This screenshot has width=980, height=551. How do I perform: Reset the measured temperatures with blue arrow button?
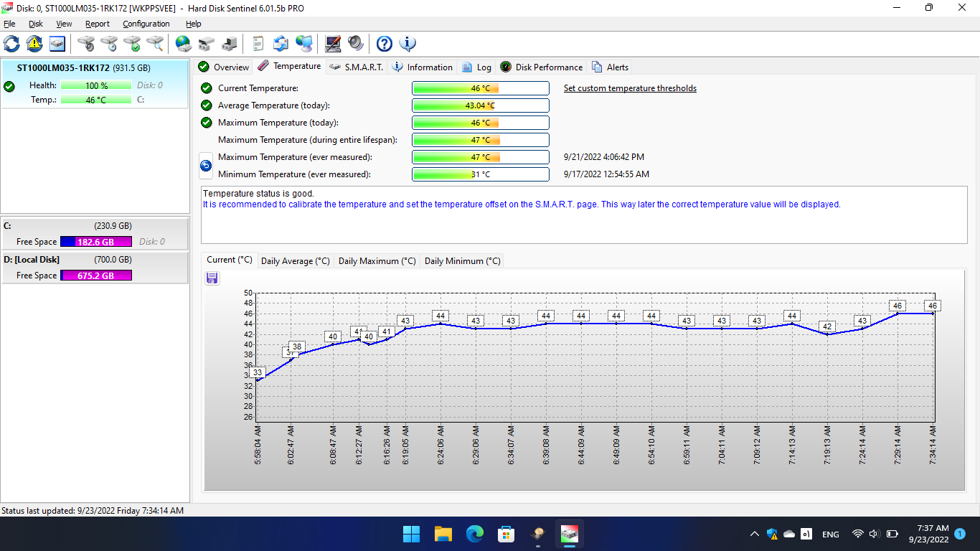pyautogui.click(x=206, y=166)
